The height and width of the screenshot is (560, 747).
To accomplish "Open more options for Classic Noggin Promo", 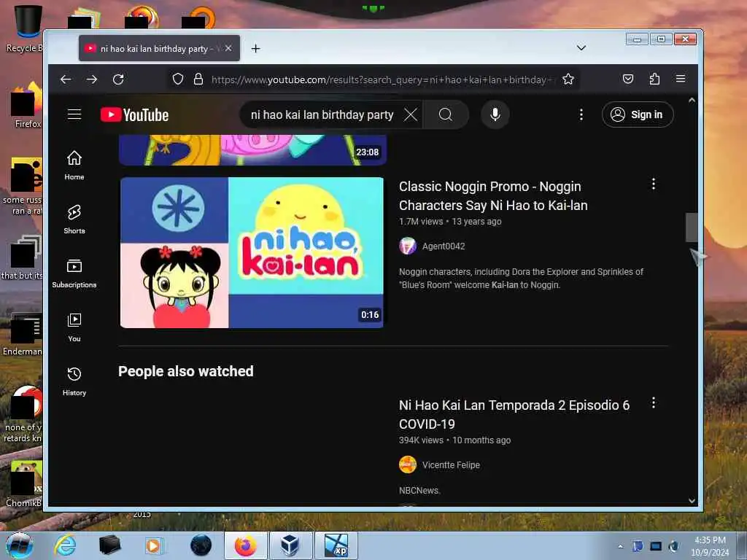I will pos(654,184).
